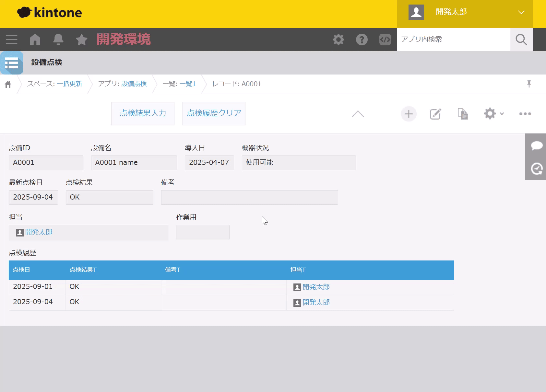
Task: Pin the breadcrumb bar
Action: 529,84
